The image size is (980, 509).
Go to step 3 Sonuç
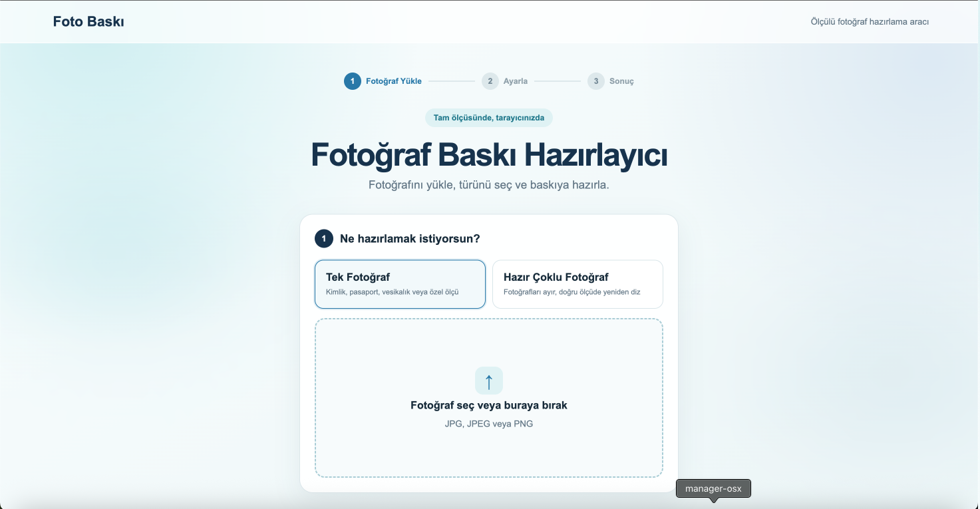click(611, 81)
